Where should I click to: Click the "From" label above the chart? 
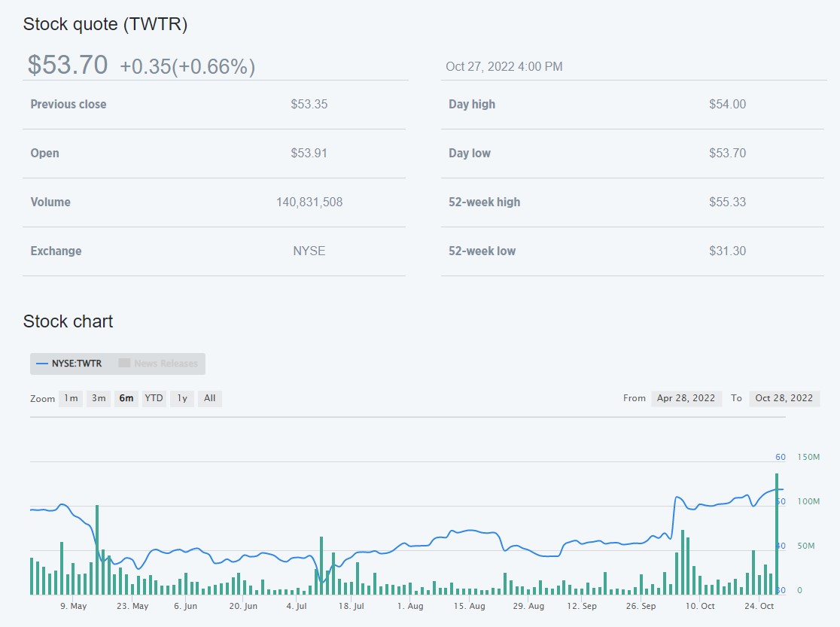pyautogui.click(x=635, y=398)
